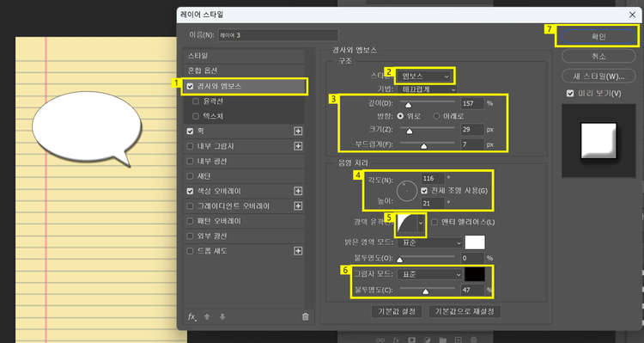644x343 pixels.
Task: Click the delete effect trash icon in dialog
Action: pos(305,316)
